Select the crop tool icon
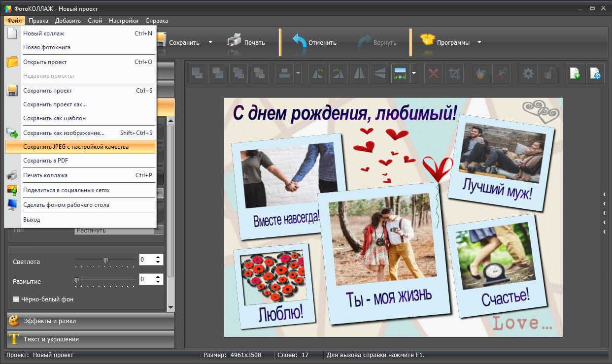This screenshot has height=364, width=612. tap(454, 74)
